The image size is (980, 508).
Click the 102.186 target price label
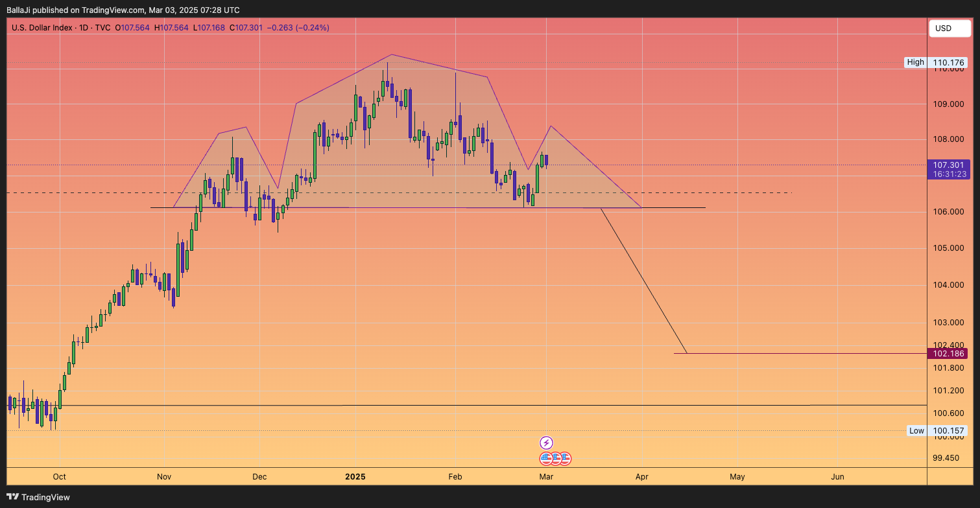pos(949,354)
